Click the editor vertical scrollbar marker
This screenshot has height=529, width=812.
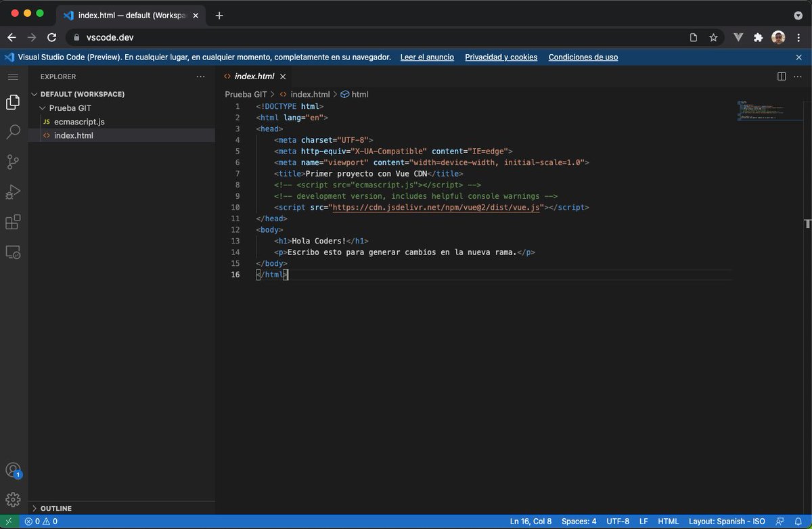point(807,223)
